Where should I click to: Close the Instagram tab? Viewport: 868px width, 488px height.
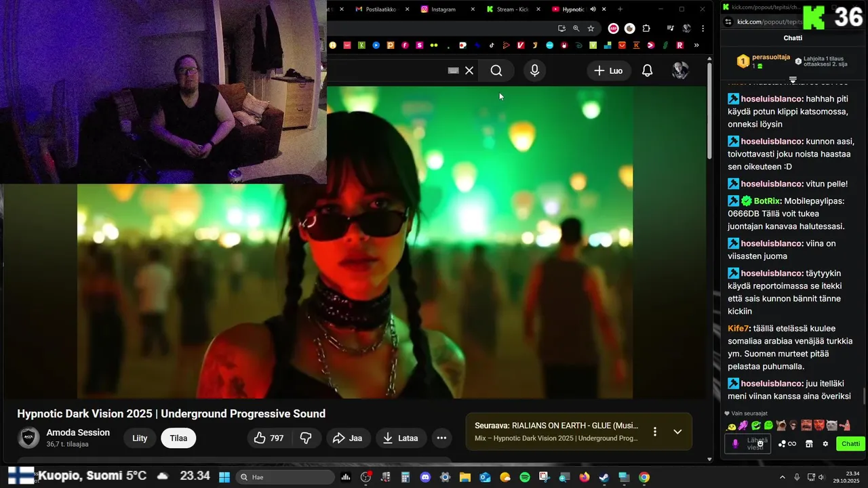[x=471, y=9]
